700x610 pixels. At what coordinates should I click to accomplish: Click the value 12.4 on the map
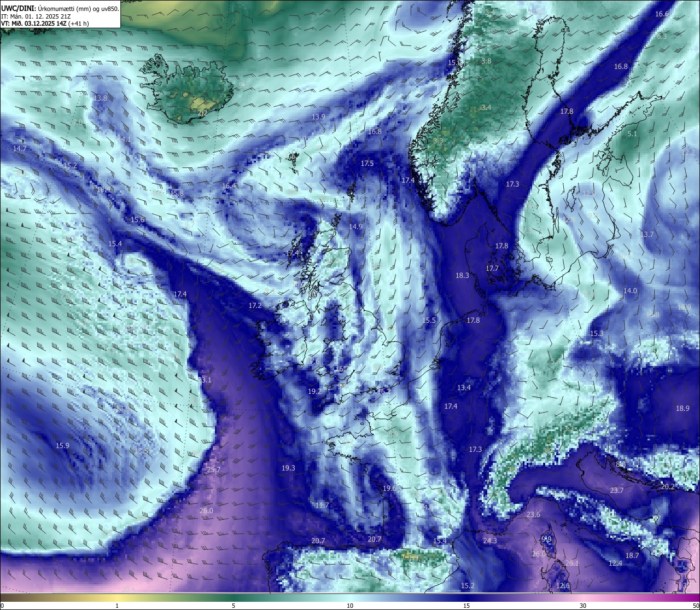click(x=615, y=563)
